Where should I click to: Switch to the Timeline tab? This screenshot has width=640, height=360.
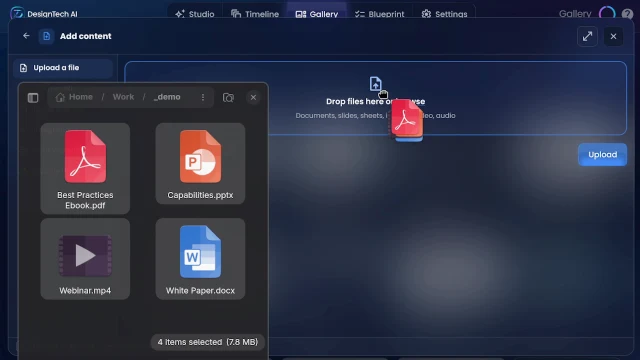pos(255,14)
